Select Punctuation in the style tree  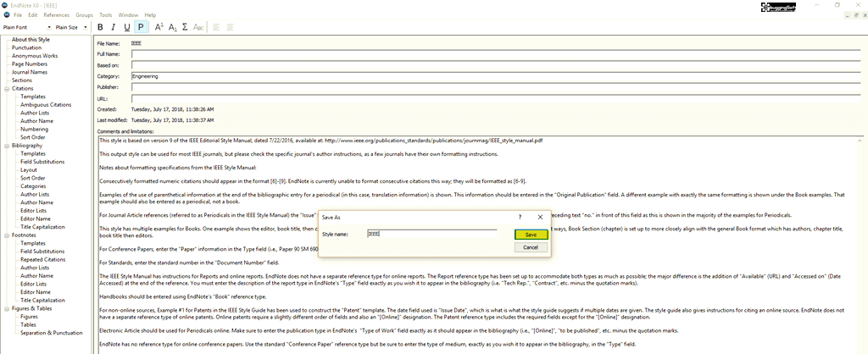tap(26, 47)
